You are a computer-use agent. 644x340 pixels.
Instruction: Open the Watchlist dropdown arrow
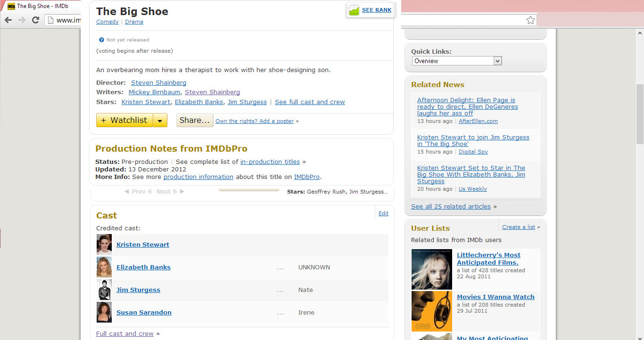(x=160, y=121)
